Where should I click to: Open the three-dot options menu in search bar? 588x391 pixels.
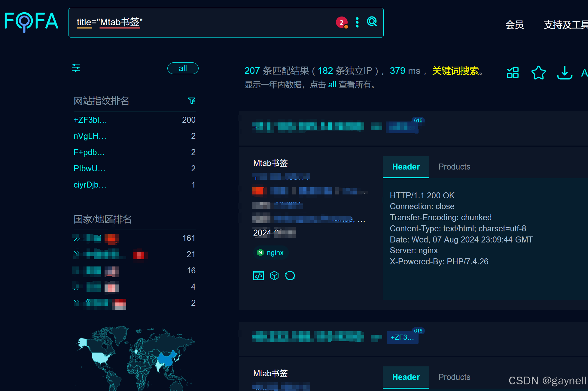point(357,23)
